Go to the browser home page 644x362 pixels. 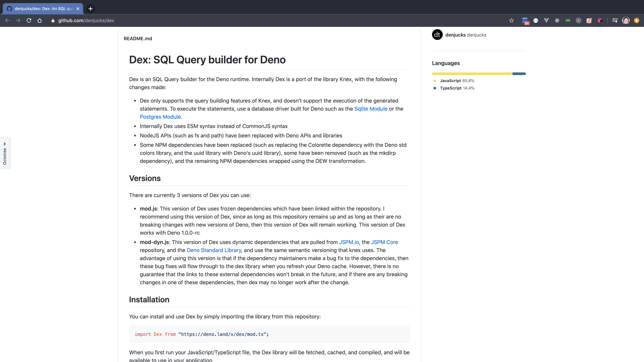point(39,20)
